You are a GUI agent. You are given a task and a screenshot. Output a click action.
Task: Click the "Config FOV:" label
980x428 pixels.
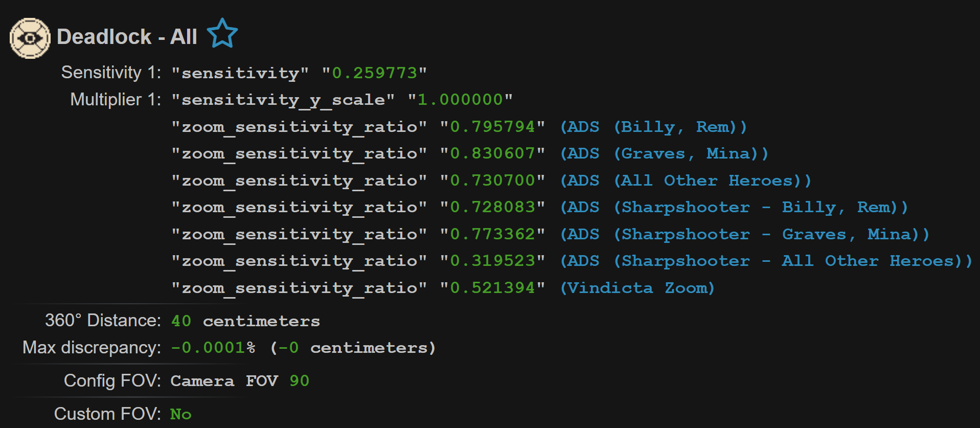[x=112, y=380]
